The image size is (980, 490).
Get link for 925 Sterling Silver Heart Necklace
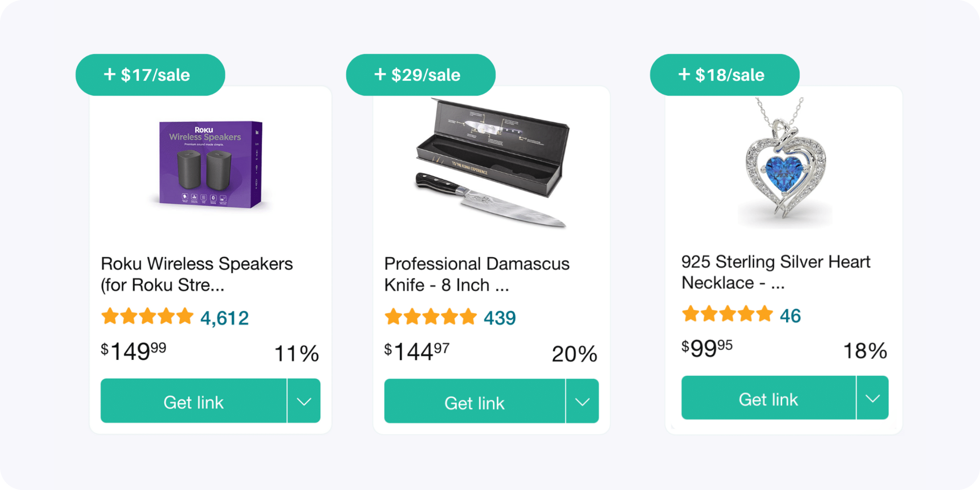pos(768,399)
